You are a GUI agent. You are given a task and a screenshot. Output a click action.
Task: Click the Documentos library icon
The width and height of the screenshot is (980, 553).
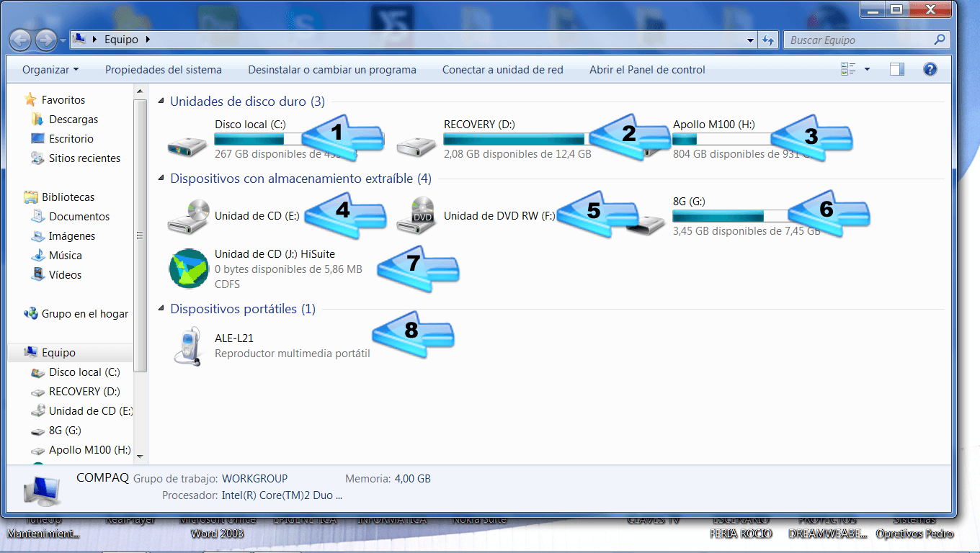coord(37,216)
